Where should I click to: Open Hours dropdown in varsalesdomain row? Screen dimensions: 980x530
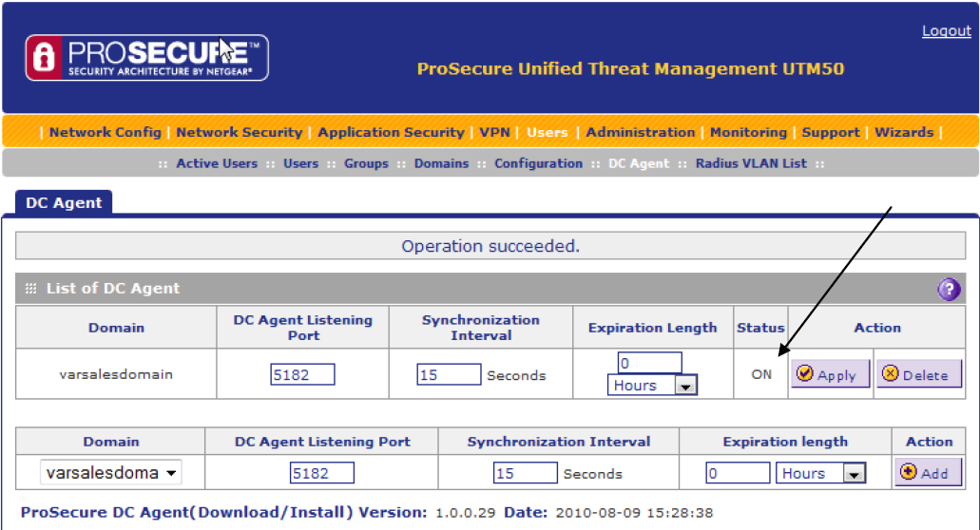point(652,386)
